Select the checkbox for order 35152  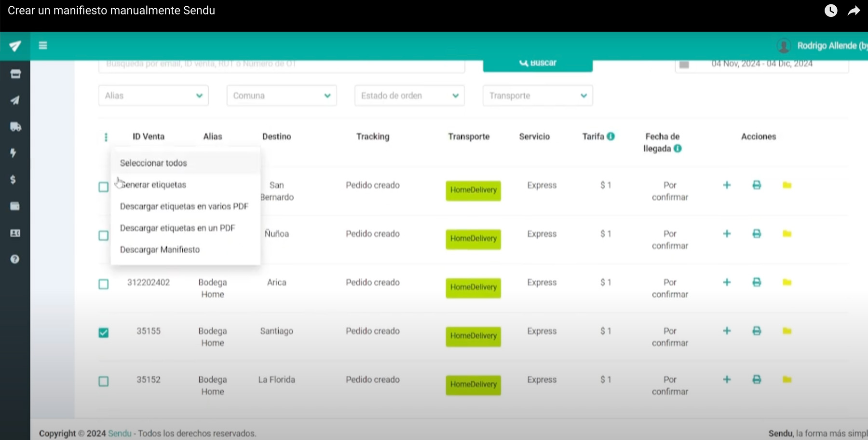104,382
